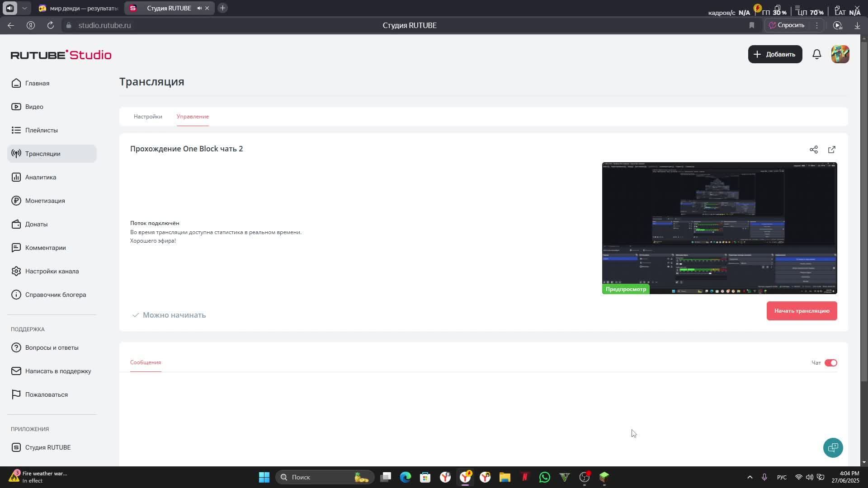The image size is (868, 488).
Task: Click the bookmark page icon
Action: (752, 25)
